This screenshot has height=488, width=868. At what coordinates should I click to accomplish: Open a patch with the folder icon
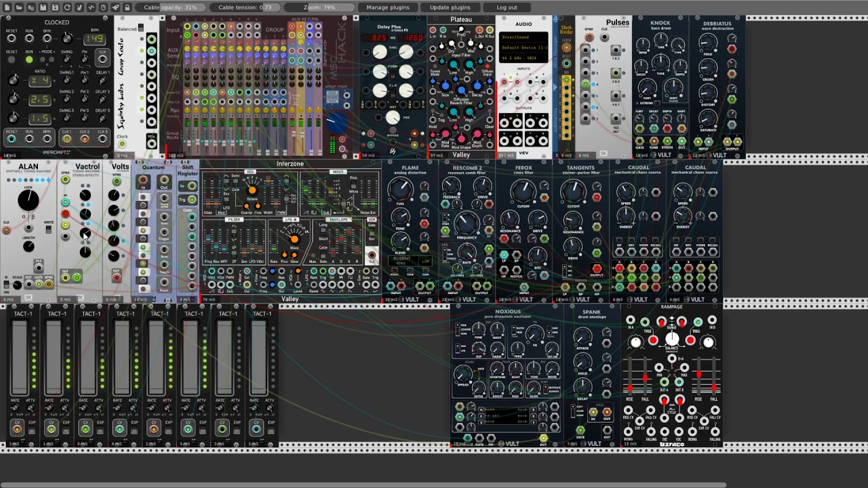click(19, 7)
